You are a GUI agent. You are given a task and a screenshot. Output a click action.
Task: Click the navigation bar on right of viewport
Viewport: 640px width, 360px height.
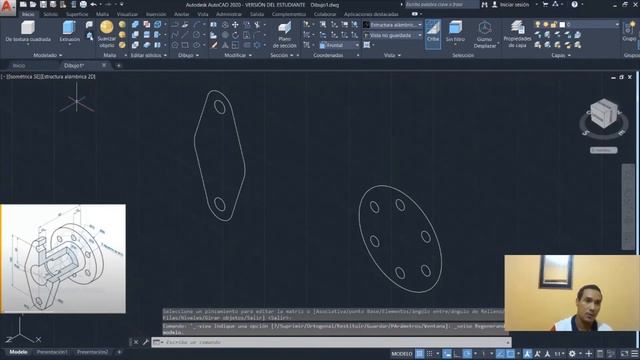point(628,206)
